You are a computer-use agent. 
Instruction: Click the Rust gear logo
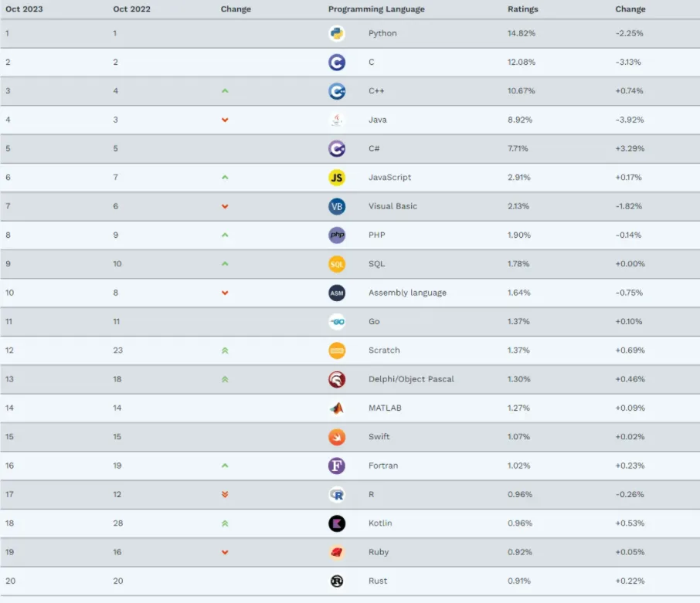point(336,581)
